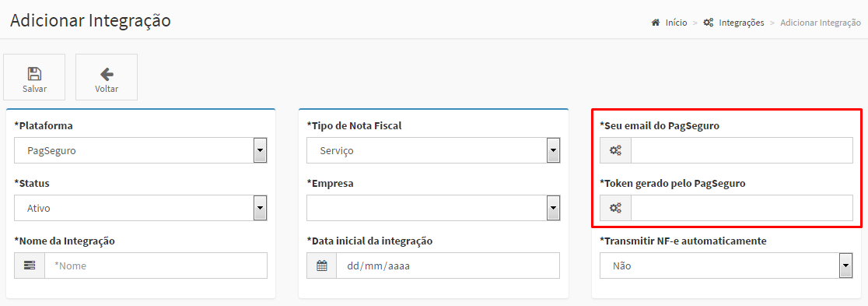868x306 pixels.
Task: Focus the Token gerado pelo PagSeguro field
Action: [x=742, y=208]
